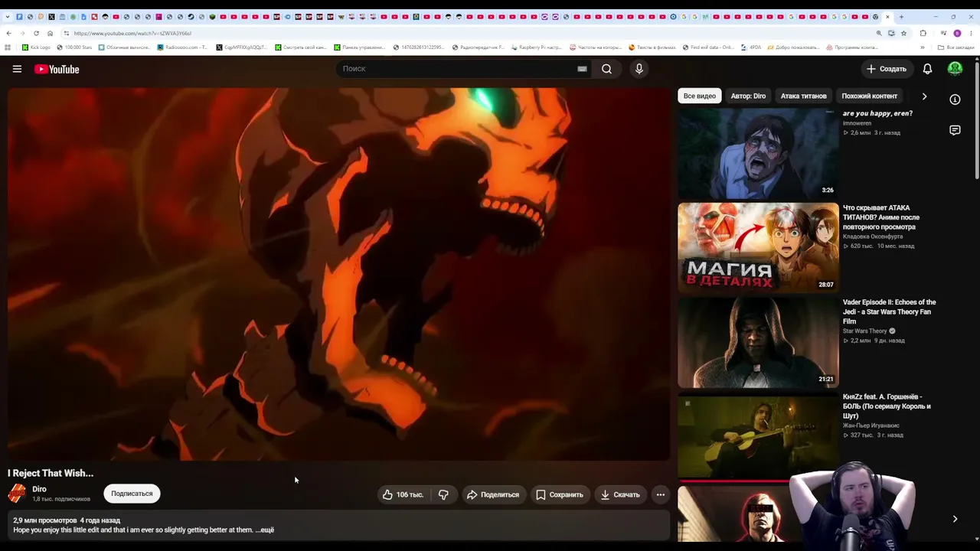
Task: Open the media control icon in the browser toolbar
Action: 943,33
